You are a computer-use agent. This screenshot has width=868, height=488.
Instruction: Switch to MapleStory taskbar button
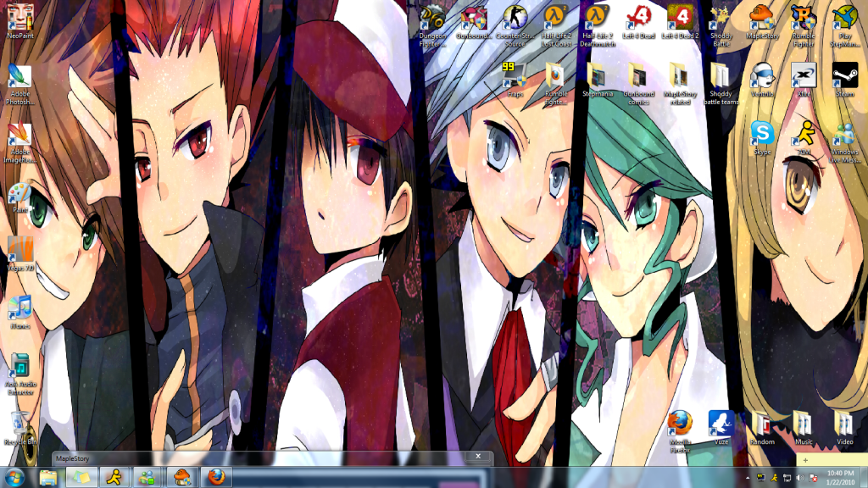point(182,478)
